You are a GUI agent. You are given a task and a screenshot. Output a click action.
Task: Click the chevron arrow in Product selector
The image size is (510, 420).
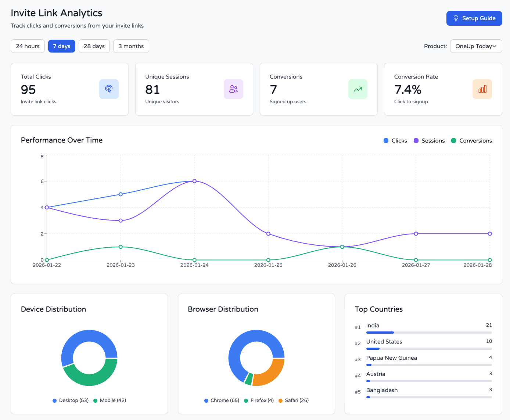click(495, 46)
